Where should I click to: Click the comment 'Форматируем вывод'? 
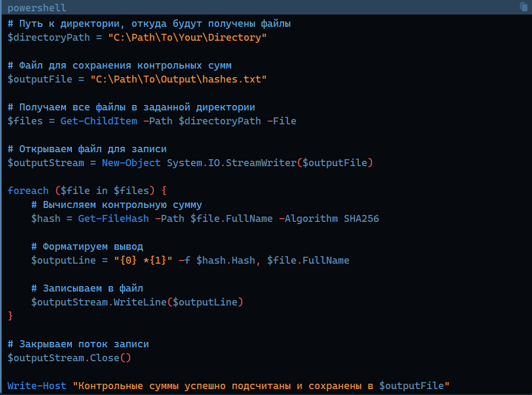(x=87, y=247)
